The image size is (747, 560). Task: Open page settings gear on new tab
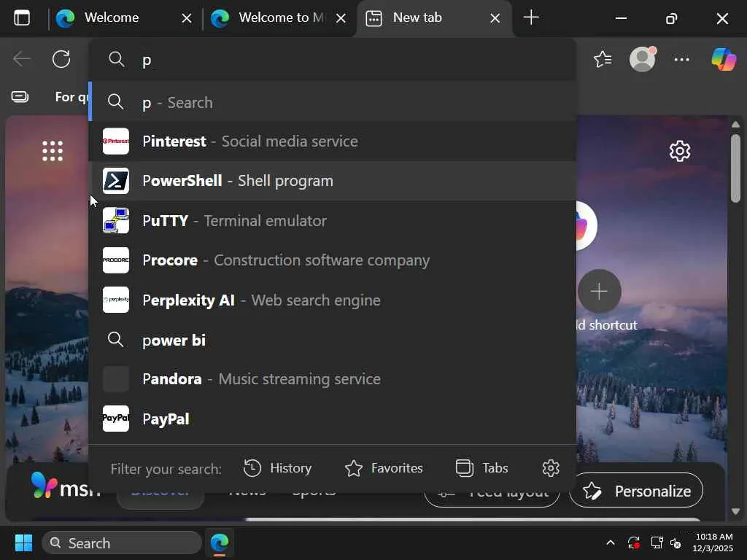point(680,151)
